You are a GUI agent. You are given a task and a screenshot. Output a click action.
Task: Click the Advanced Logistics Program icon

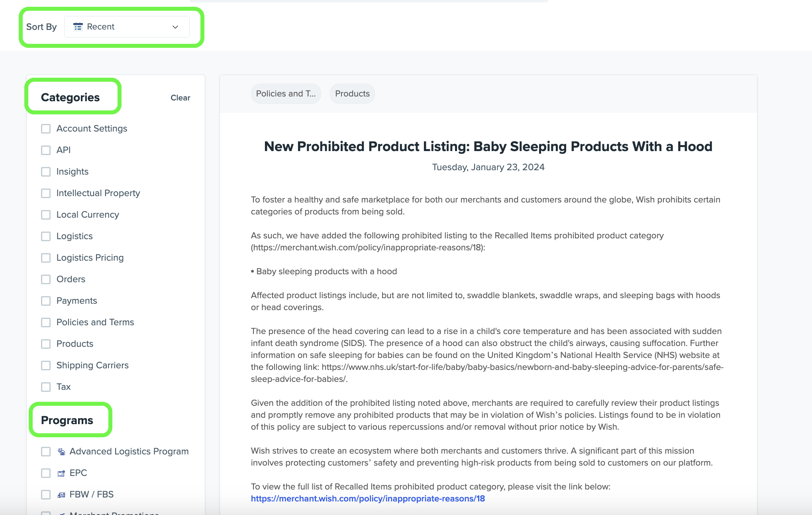(61, 452)
